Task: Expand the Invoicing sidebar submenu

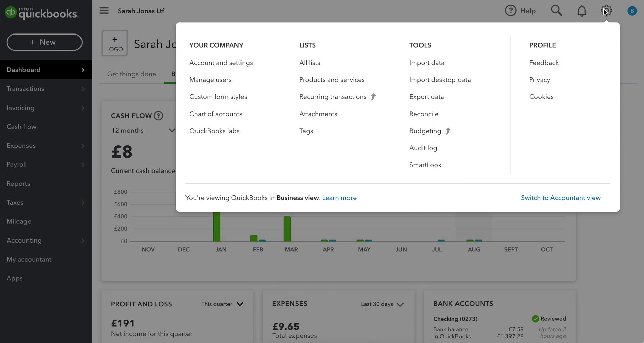Action: pyautogui.click(x=83, y=108)
